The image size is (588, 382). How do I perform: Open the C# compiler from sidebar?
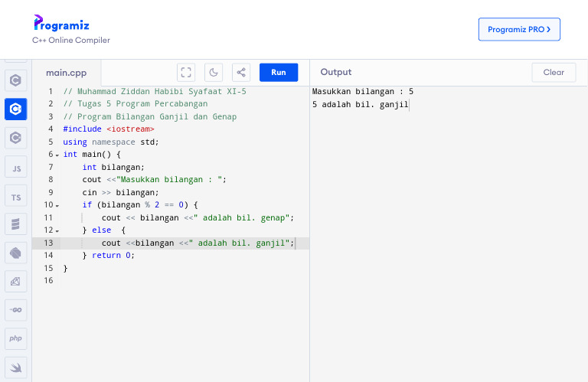coord(15,138)
